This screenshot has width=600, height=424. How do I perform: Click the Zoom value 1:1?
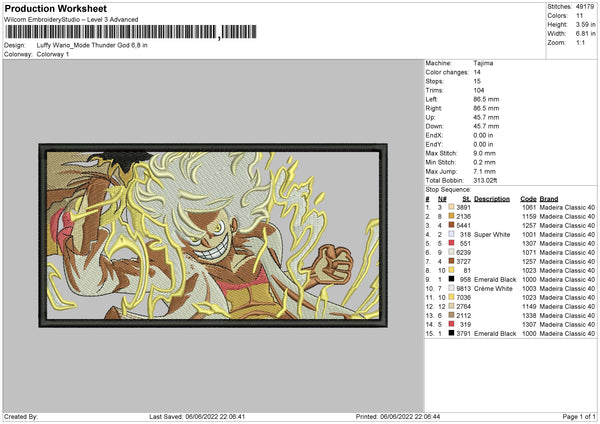(x=580, y=42)
